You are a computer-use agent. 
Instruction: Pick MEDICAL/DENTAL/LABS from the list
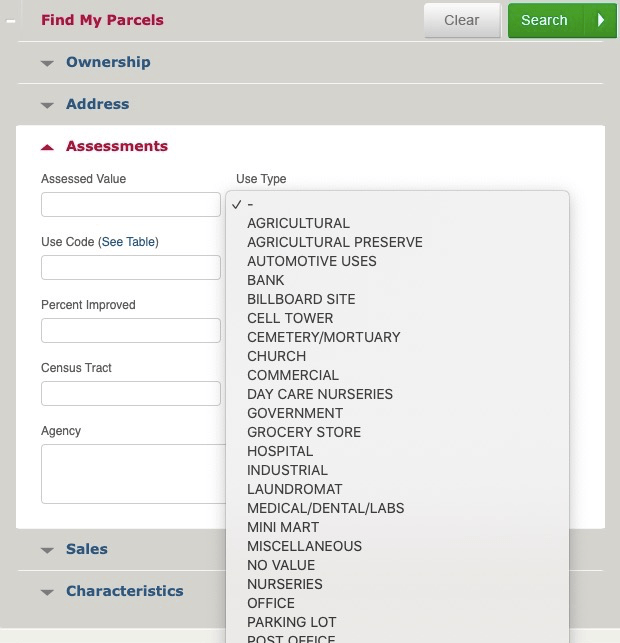(326, 508)
